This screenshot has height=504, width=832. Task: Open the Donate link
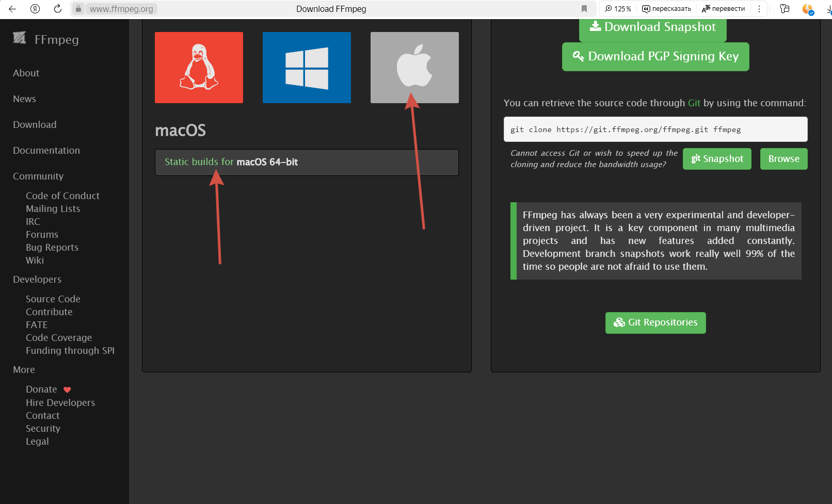(41, 389)
